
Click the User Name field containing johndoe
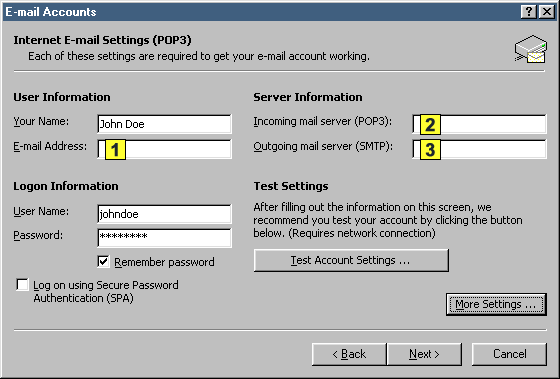click(164, 214)
